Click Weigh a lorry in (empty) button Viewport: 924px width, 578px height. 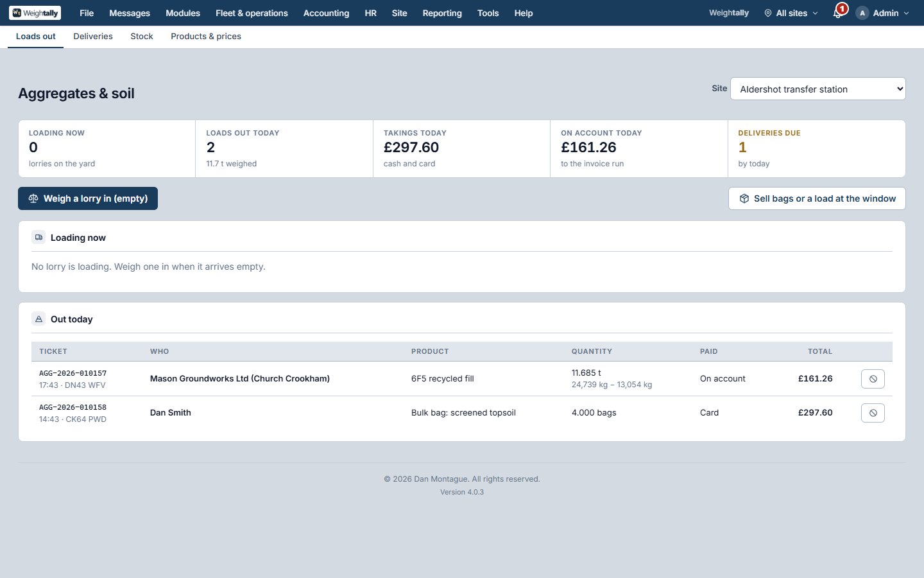tap(88, 198)
